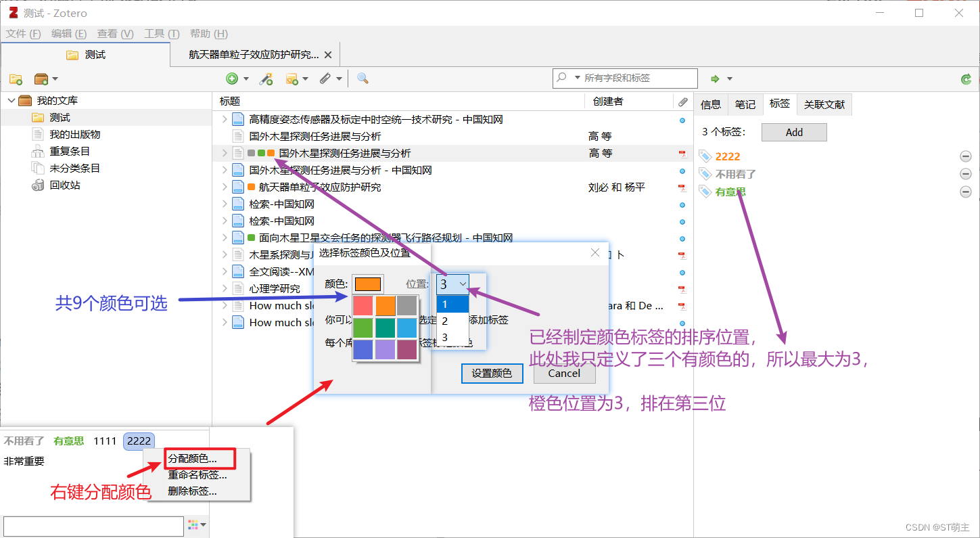This screenshot has height=538, width=980.
Task: Sort by the 标题 column header
Action: pos(230,102)
